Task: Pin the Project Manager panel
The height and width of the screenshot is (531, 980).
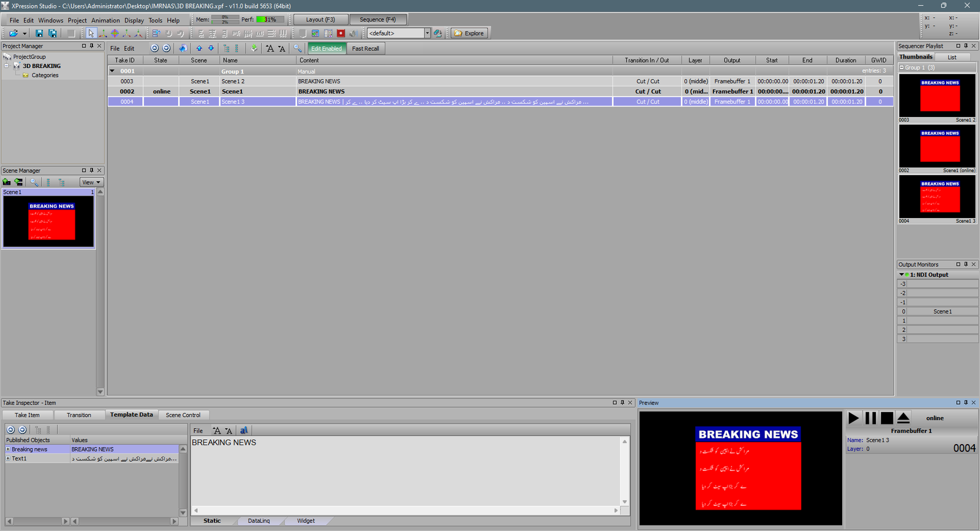Action: [x=92, y=46]
